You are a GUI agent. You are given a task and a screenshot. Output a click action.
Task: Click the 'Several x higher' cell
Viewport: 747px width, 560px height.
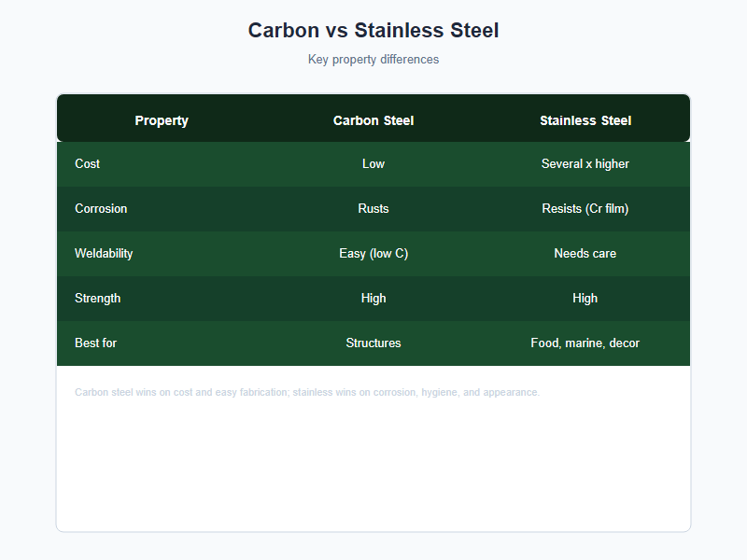click(x=585, y=164)
